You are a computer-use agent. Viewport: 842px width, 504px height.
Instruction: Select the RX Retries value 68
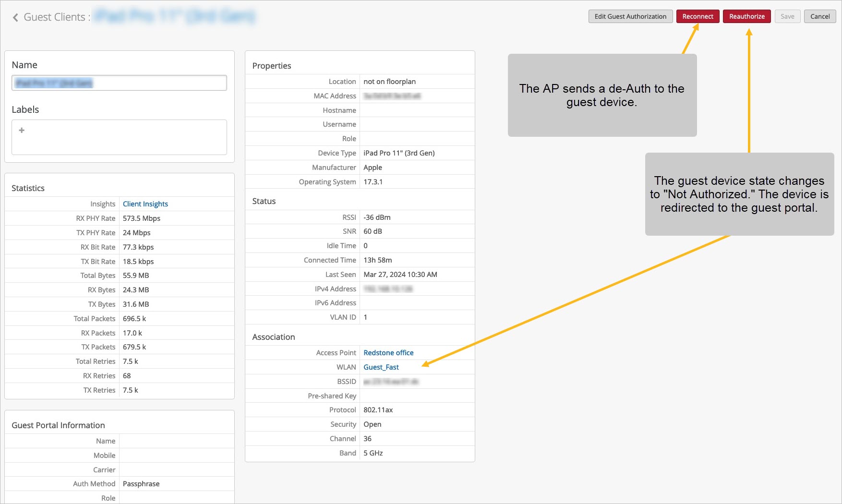point(127,376)
